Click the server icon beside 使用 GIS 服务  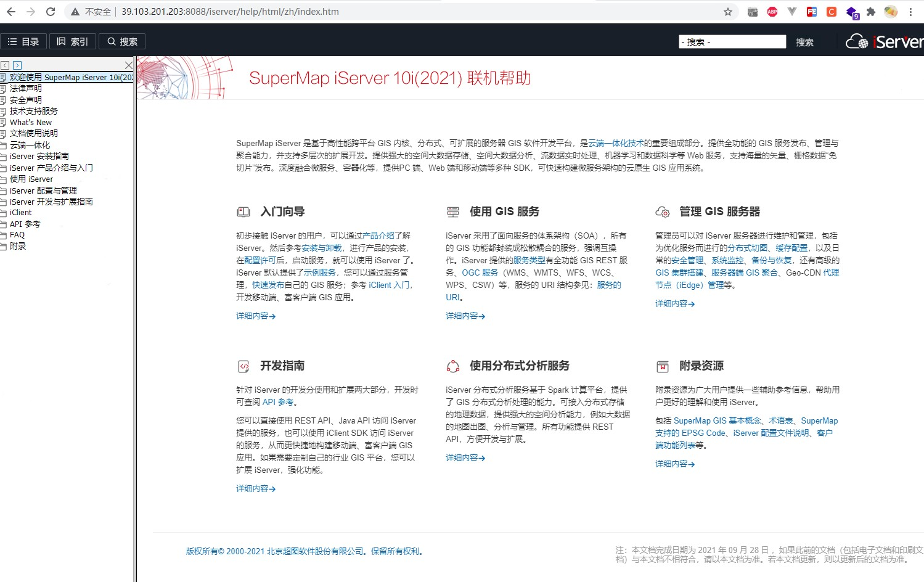coord(453,212)
